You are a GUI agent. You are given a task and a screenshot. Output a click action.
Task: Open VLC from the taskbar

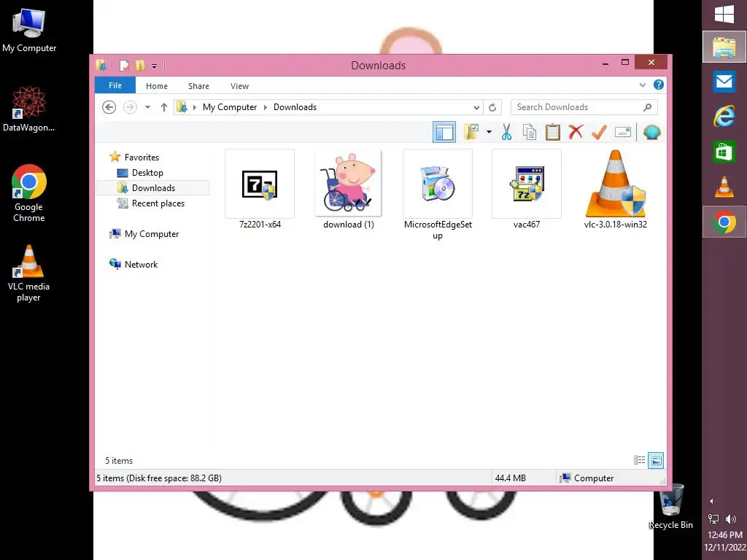[724, 187]
